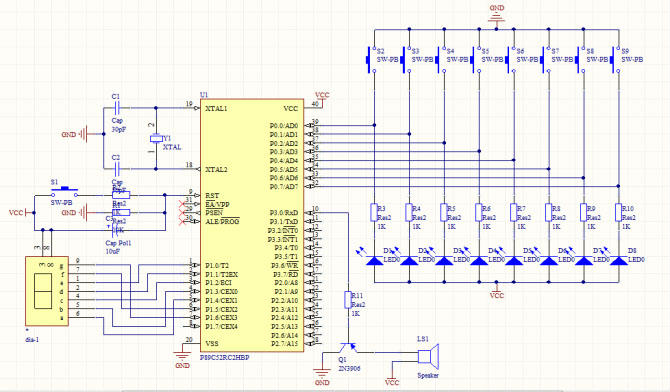The width and height of the screenshot is (670, 392).
Task: Select the U1 P89C52RC2HBP microcontroller body
Action: click(252, 226)
